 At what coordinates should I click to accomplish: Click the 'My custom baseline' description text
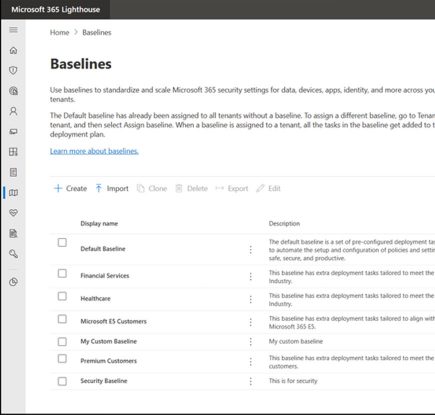(296, 341)
